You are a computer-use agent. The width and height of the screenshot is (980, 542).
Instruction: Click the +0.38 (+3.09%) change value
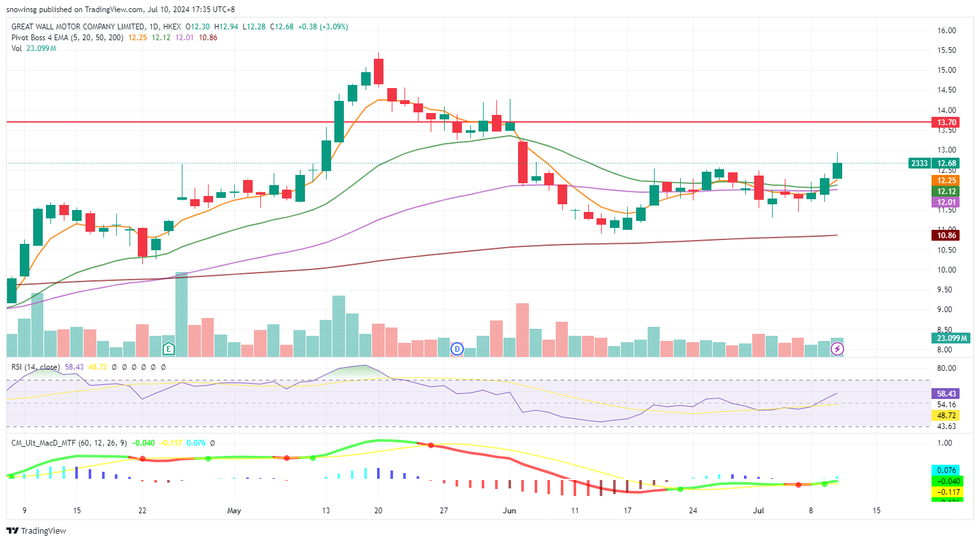pos(324,27)
